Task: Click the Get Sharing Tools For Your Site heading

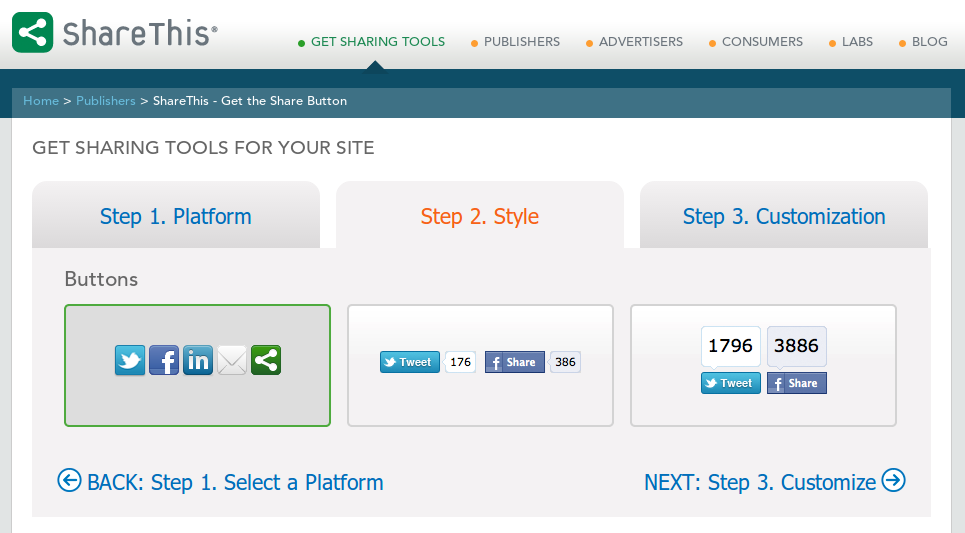Action: [203, 148]
